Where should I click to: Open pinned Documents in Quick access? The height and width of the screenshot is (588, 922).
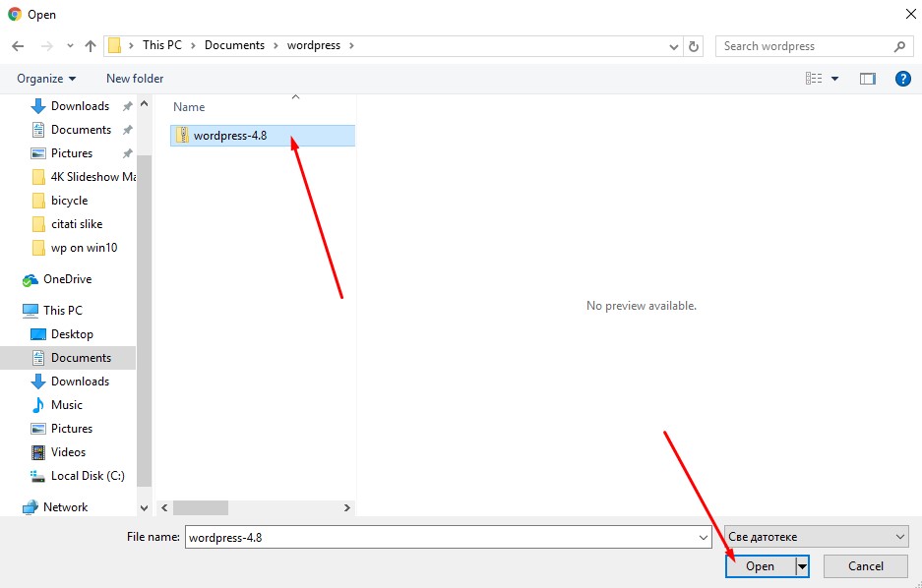point(81,129)
